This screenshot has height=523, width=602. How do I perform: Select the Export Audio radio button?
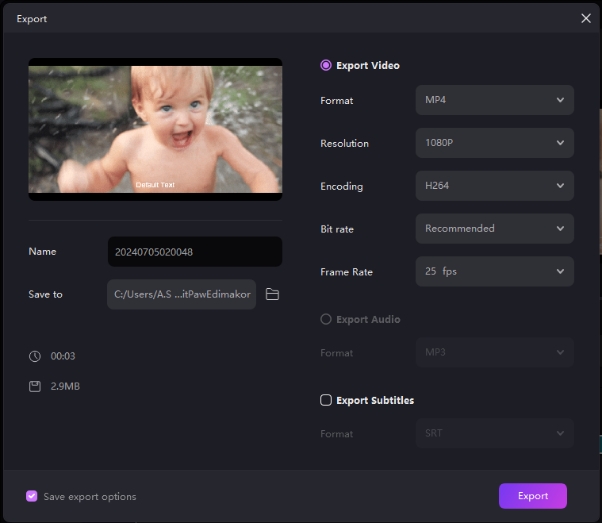[x=326, y=319]
